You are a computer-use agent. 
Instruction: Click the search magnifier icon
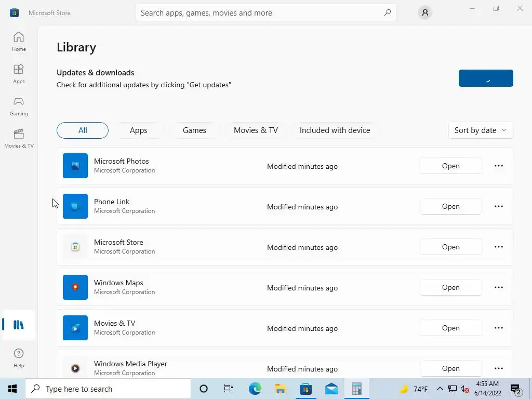click(x=387, y=12)
